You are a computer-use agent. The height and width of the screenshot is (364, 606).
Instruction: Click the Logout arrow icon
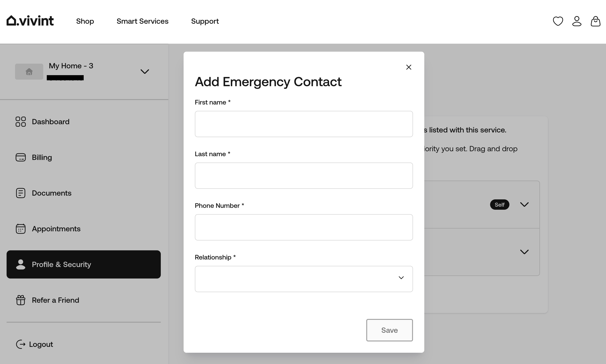[x=21, y=344]
